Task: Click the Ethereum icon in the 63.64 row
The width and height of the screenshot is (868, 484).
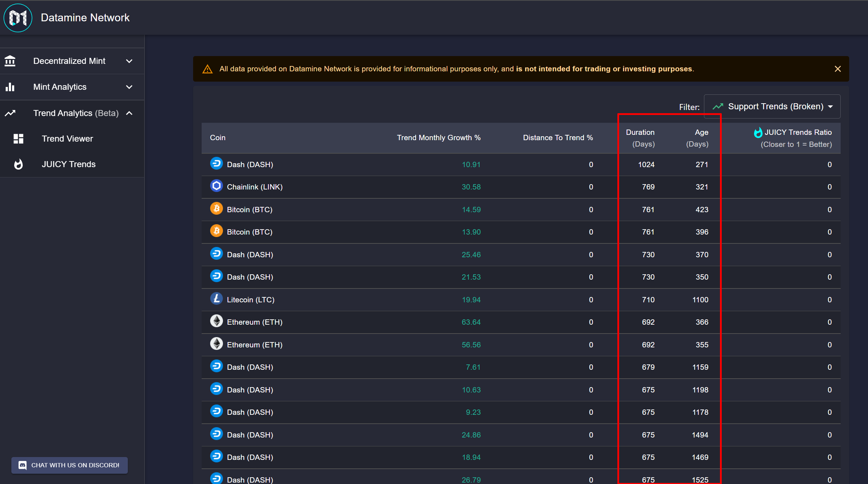Action: click(x=216, y=321)
